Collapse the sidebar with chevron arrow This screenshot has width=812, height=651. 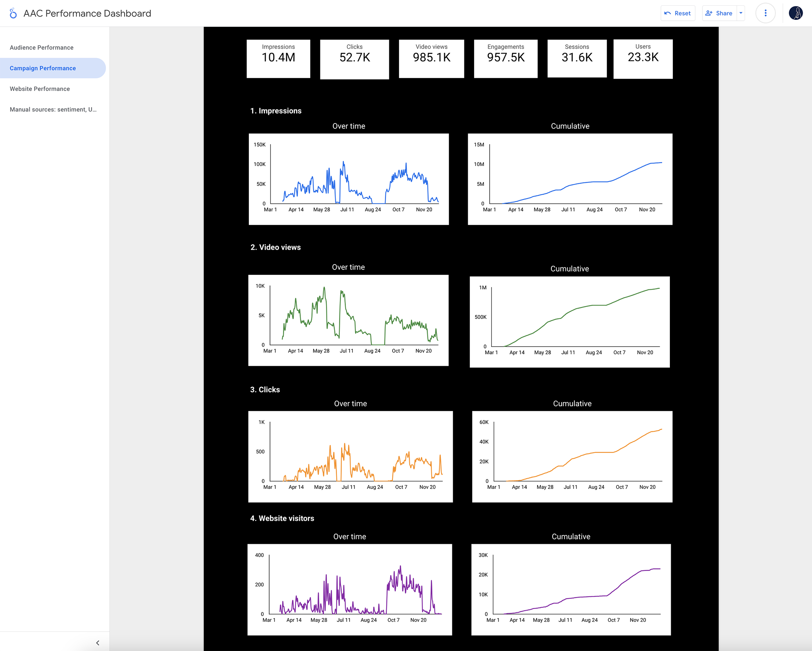97,643
